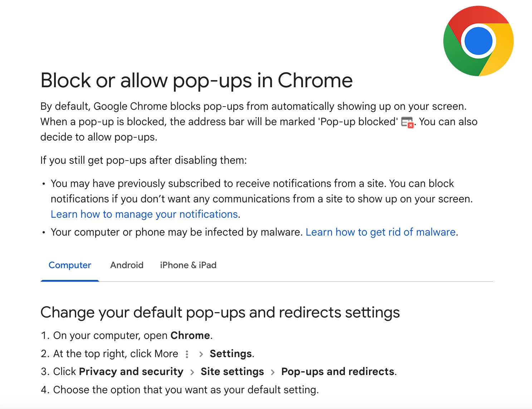Image resolution: width=532 pixels, height=409 pixels.
Task: Click the bold Settings text in step 2
Action: point(231,354)
